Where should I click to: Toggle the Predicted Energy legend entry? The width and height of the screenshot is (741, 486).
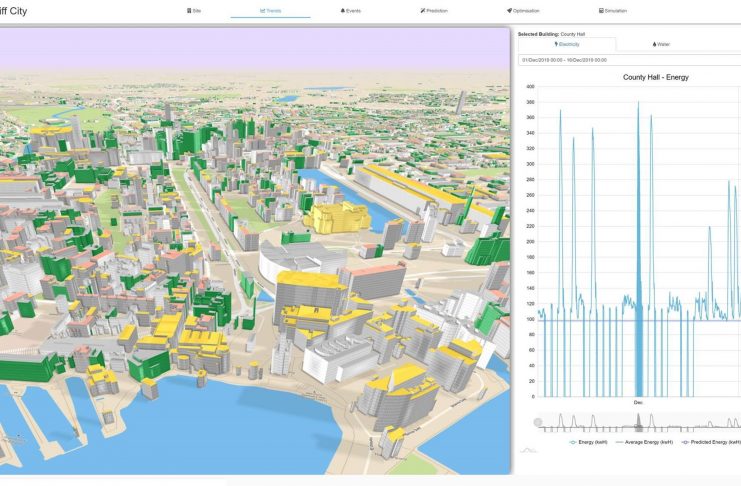click(x=712, y=441)
